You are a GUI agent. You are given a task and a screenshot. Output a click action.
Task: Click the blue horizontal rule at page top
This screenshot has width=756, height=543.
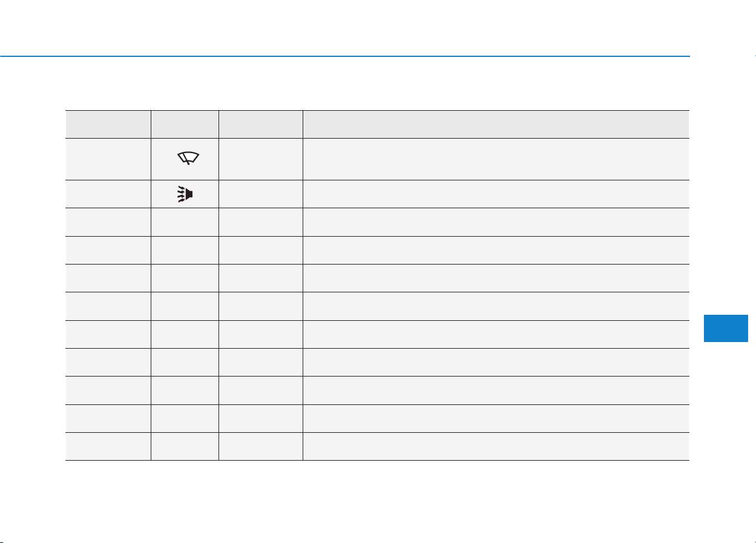(345, 56)
